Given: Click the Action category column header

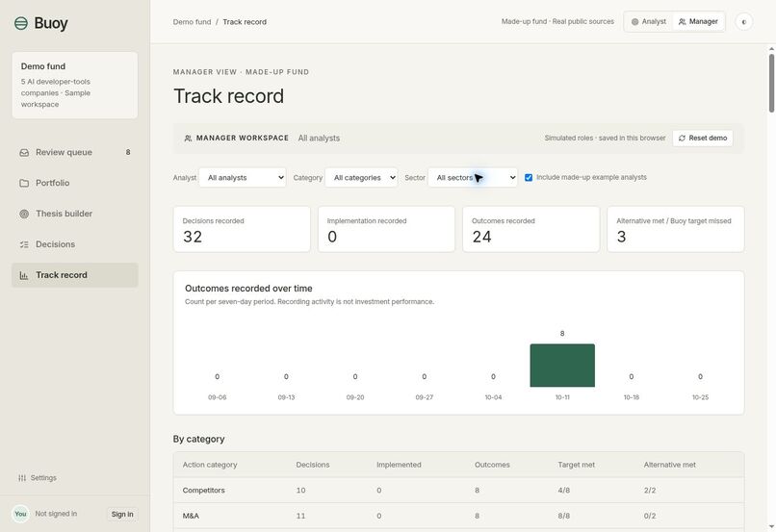Looking at the screenshot, I should point(210,465).
